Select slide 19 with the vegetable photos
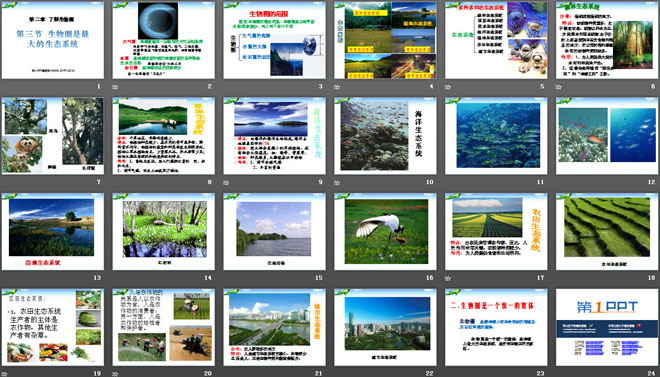The image size is (660, 377). (x=53, y=327)
